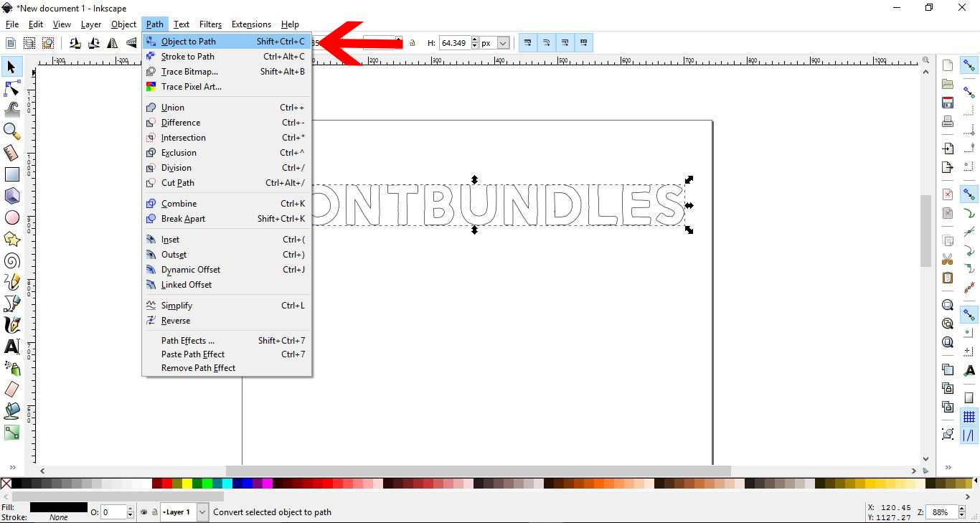This screenshot has height=523, width=980.
Task: Toggle moving patterns with objects
Action: coord(584,43)
